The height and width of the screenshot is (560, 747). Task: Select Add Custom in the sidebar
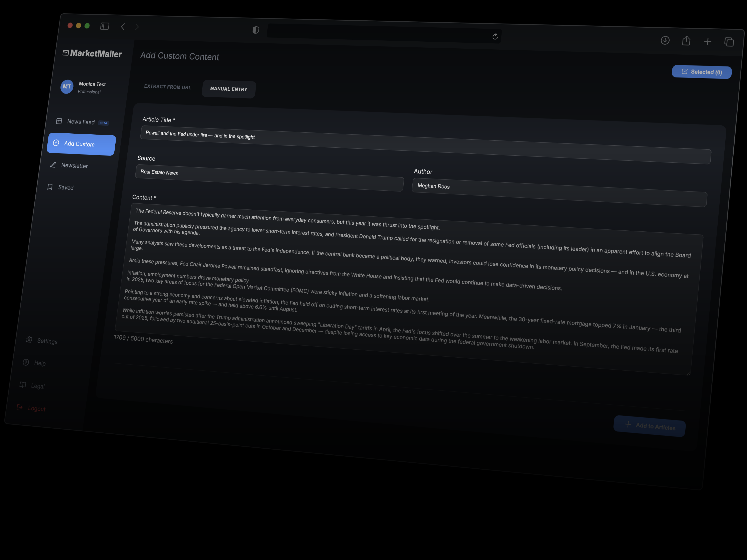tap(81, 144)
